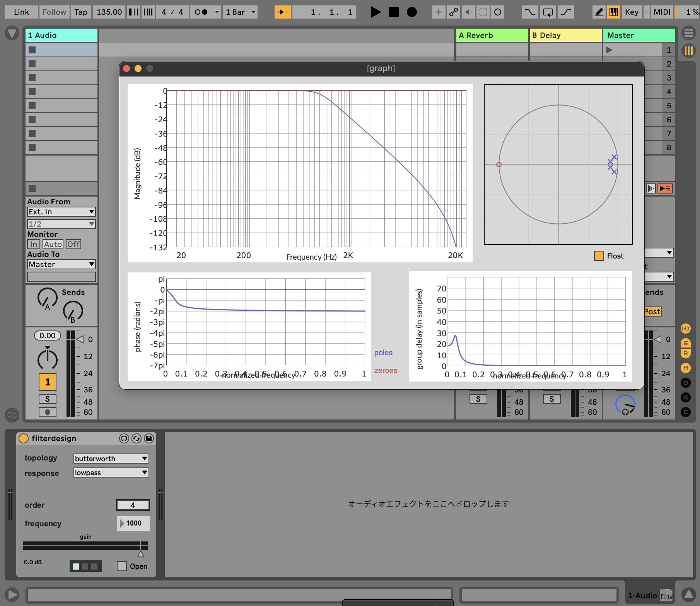Select the B Delay return track header
The height and width of the screenshot is (606, 700).
point(565,35)
